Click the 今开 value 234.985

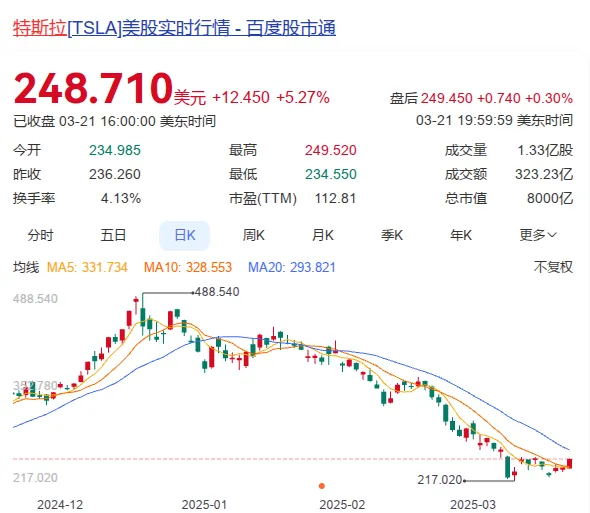[115, 150]
